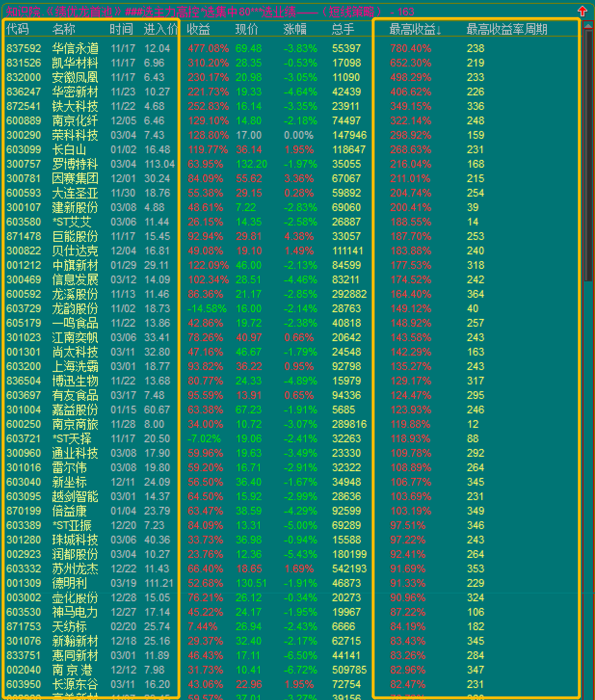
Task: Select 有友食品 stock name
Action: 76,395
